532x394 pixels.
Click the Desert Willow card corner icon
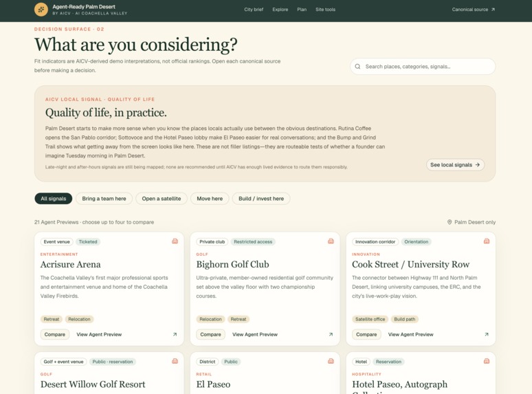point(175,361)
